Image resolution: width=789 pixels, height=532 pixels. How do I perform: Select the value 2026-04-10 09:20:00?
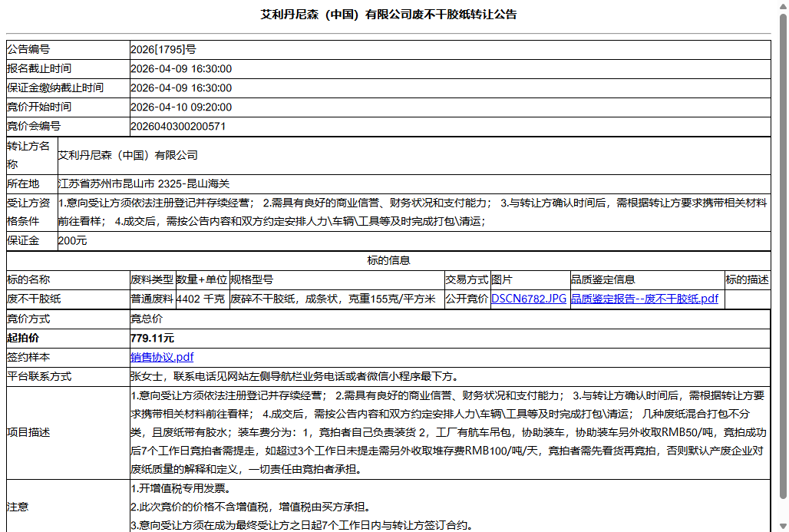[180, 107]
